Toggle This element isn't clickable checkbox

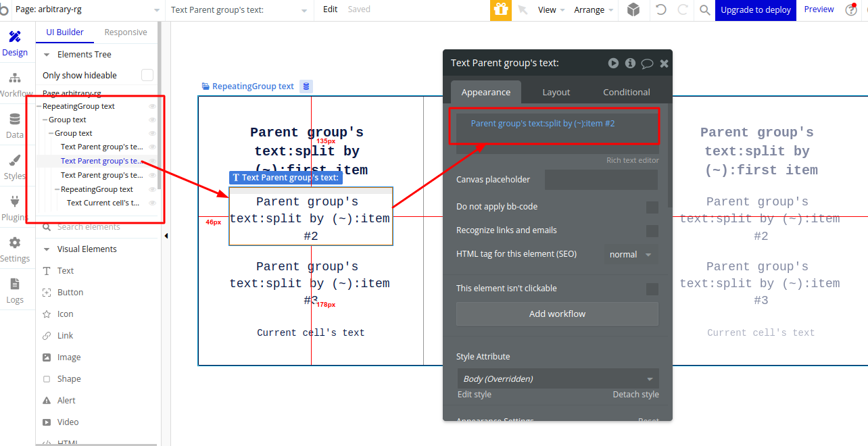pos(652,289)
